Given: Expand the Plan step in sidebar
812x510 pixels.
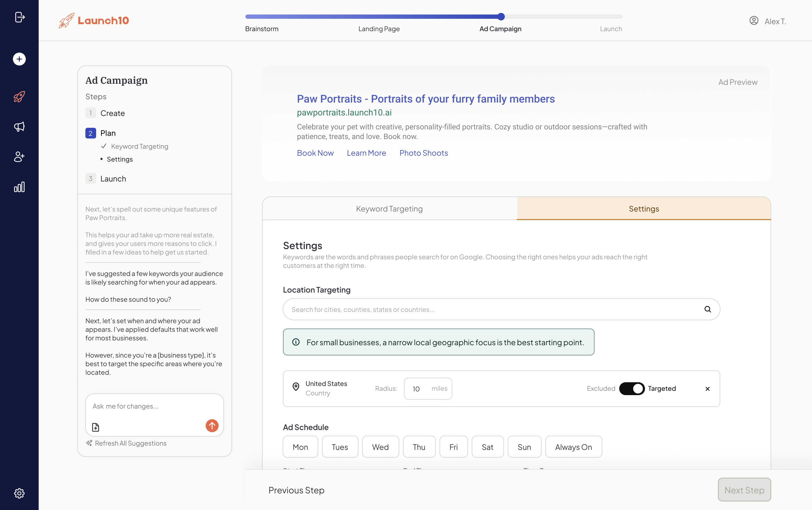Looking at the screenshot, I should click(108, 133).
